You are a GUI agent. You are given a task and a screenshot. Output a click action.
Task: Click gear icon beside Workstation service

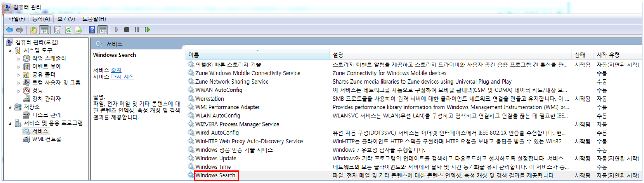coord(191,98)
